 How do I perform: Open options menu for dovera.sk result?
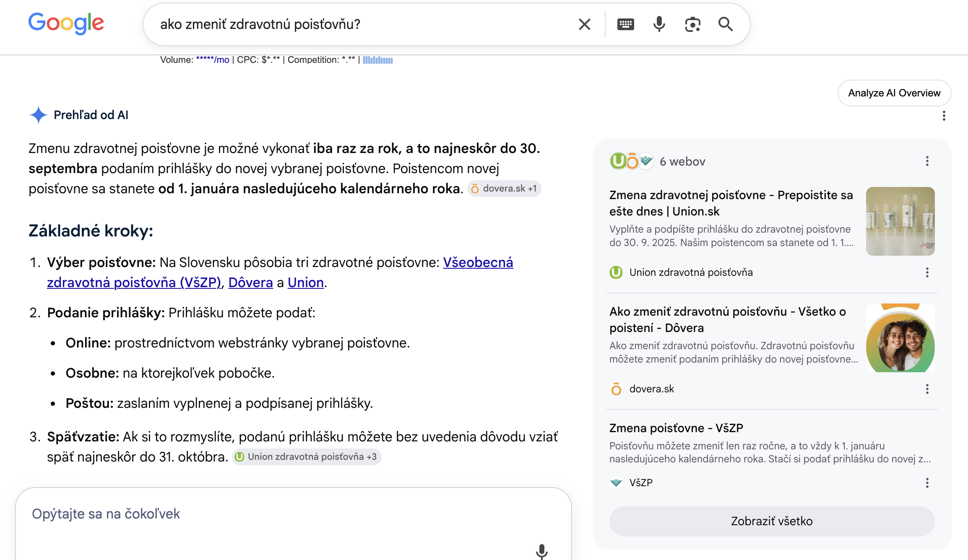927,389
